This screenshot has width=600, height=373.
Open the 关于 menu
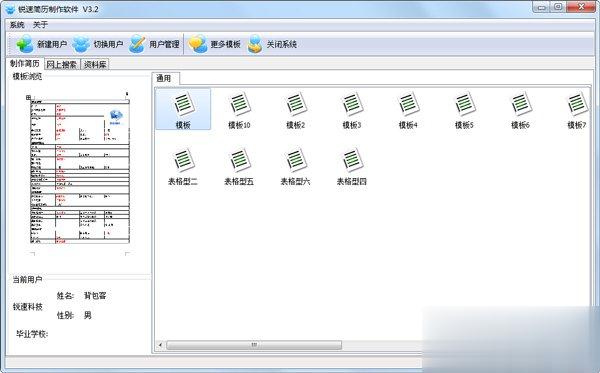click(40, 25)
